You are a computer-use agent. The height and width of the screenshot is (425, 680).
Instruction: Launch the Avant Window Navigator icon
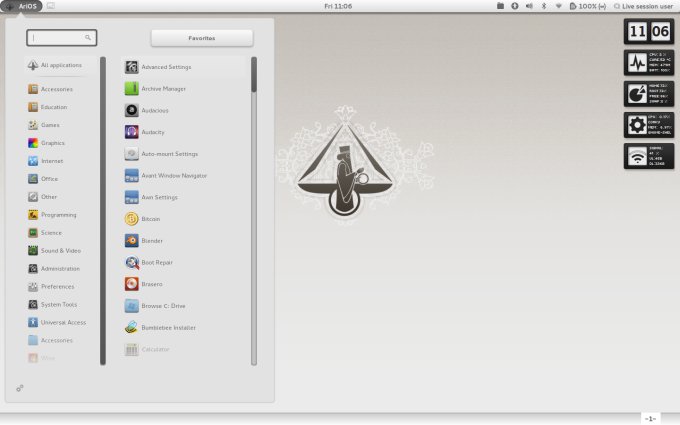click(x=131, y=176)
